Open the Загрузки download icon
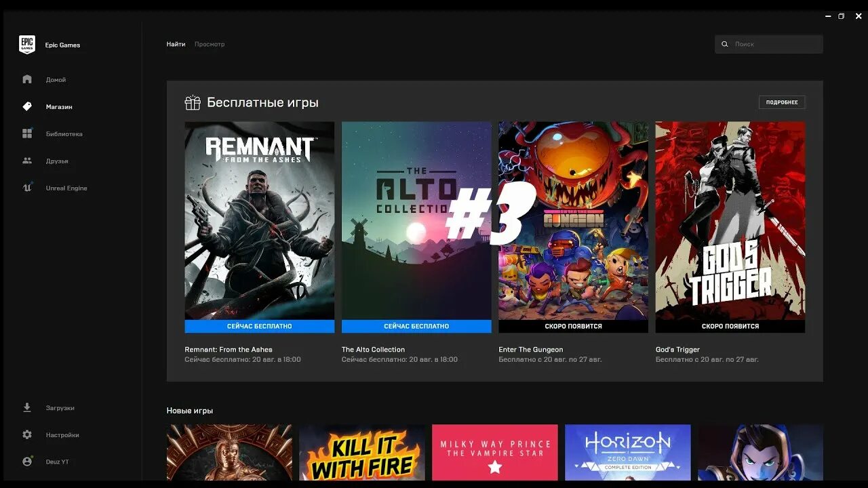 point(27,407)
